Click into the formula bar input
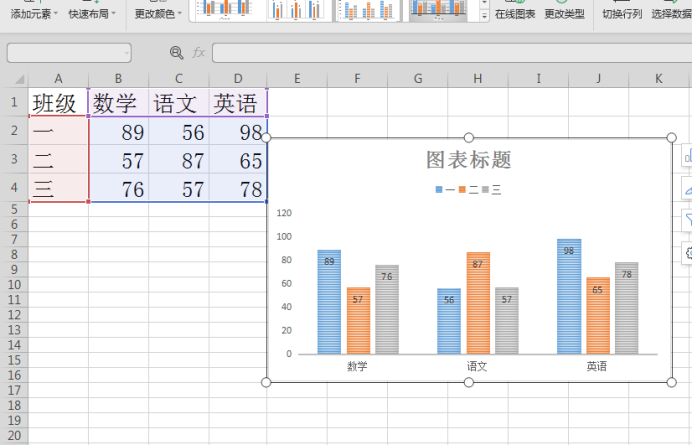Screen dimensions: 692x445 452,53
